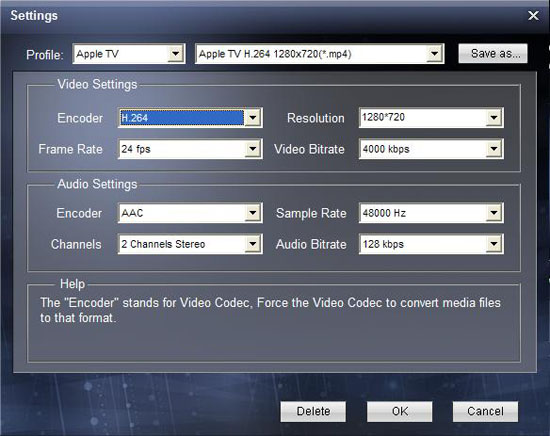Click the Delete button
This screenshot has width=550, height=436.
pos(313,411)
